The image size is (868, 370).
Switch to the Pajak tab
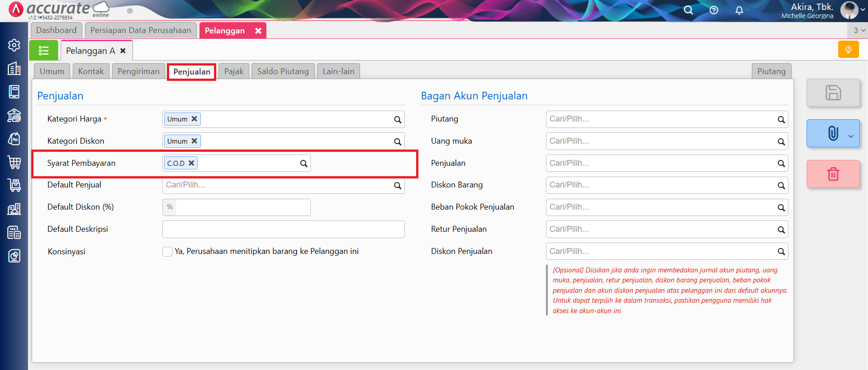(x=234, y=71)
